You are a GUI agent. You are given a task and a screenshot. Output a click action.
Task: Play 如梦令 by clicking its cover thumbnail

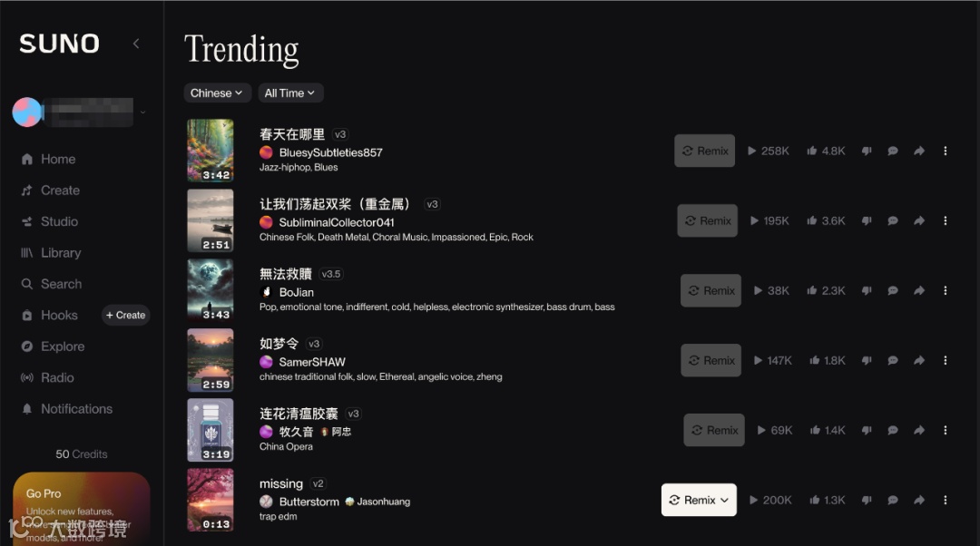[x=210, y=360]
